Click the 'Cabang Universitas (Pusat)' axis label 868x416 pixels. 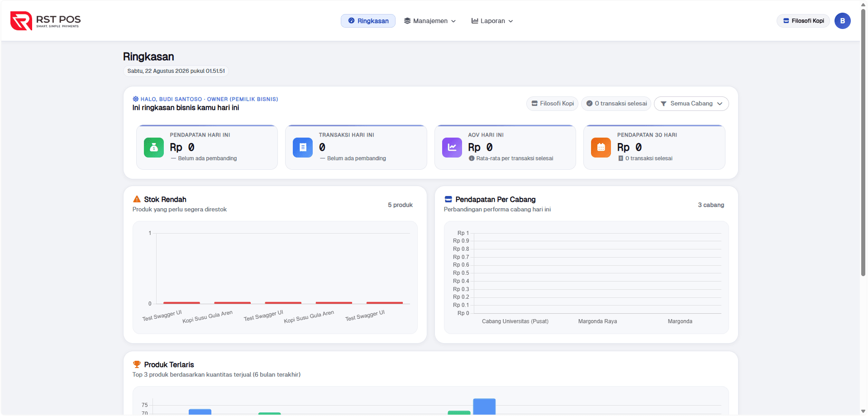(x=515, y=321)
